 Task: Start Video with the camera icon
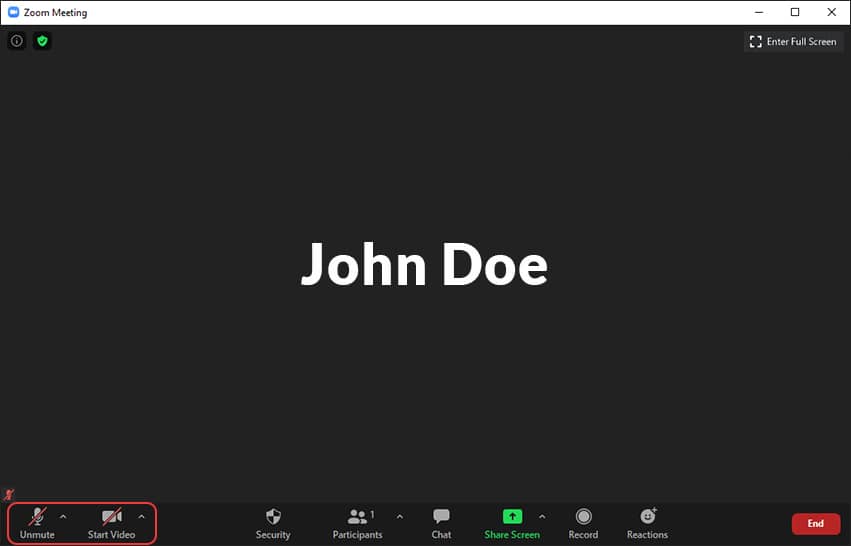(111, 523)
